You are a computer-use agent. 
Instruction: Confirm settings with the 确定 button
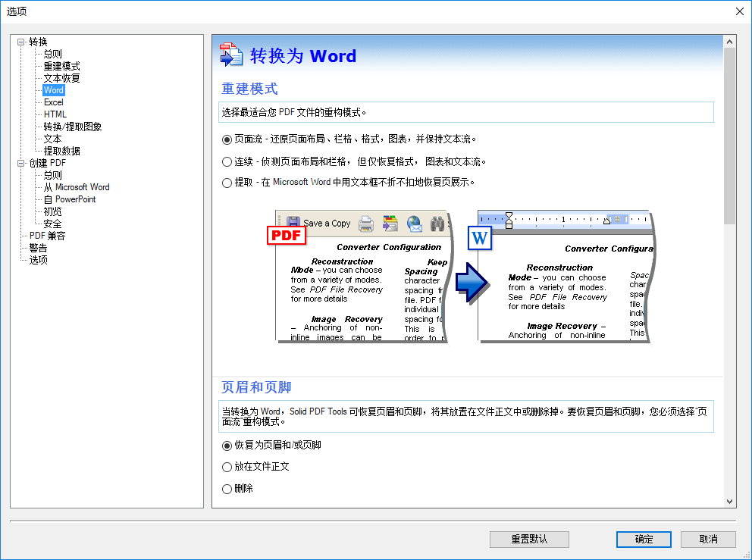(644, 540)
